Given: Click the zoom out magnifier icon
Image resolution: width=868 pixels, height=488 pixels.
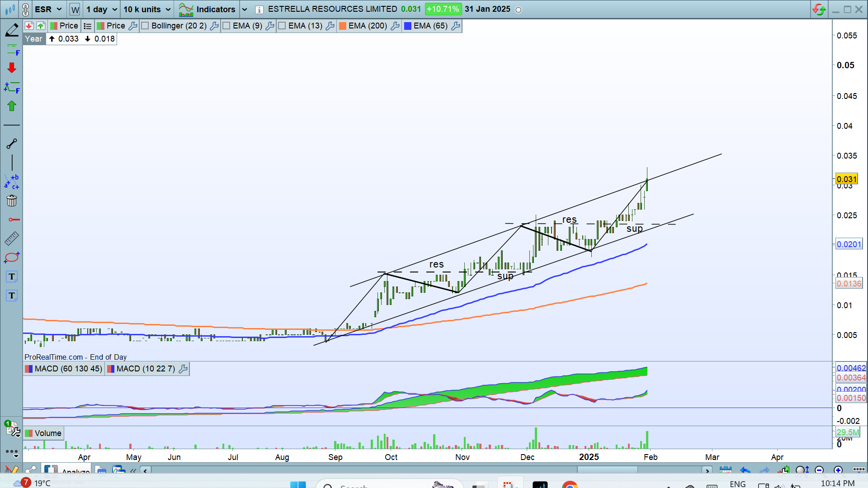Looking at the screenshot, I should tap(819, 470).
